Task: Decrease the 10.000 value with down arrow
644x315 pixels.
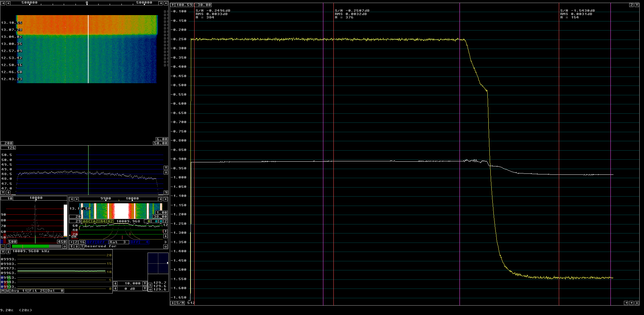Action: 115,283
